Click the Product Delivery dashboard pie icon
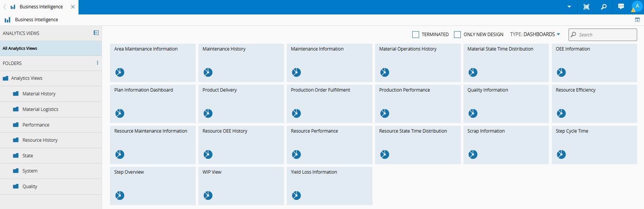Viewport: 644px width, 209px height. pos(208,113)
